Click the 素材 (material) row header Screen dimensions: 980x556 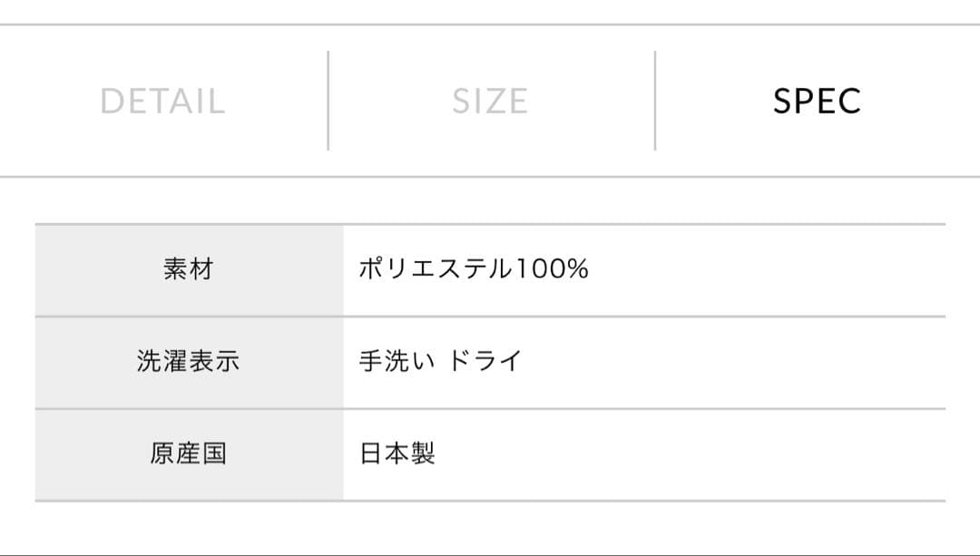[x=188, y=269]
